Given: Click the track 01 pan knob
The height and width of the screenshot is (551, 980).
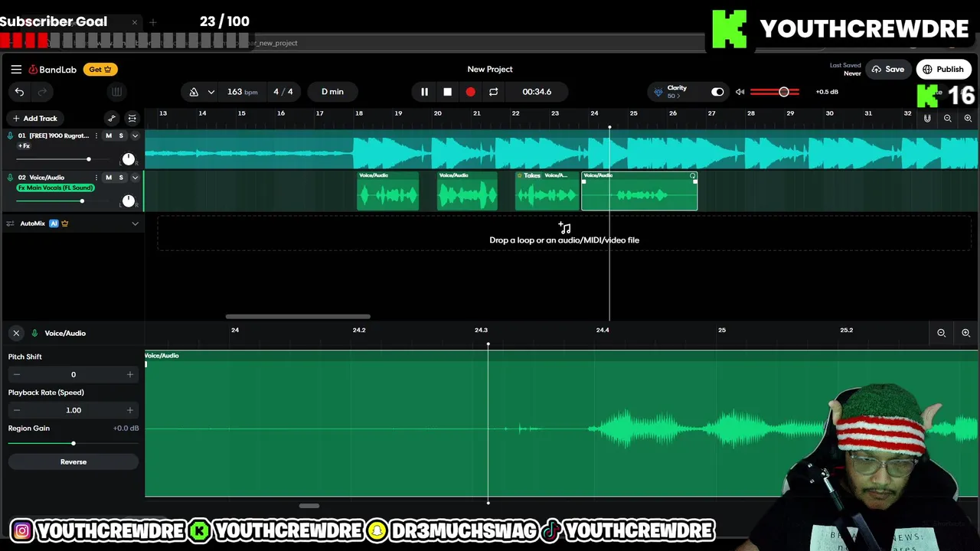Looking at the screenshot, I should (129, 159).
